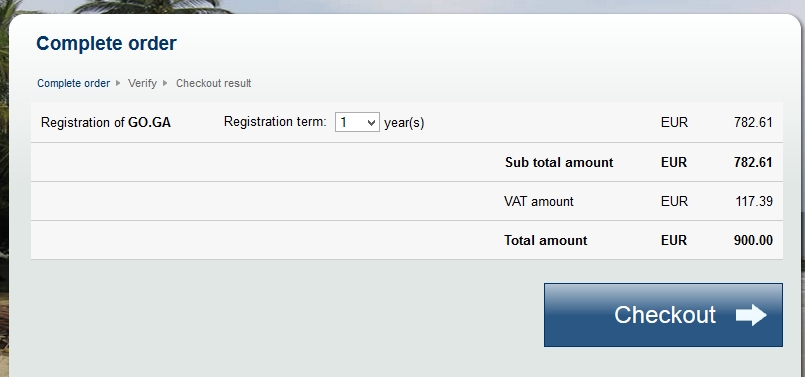Click the 117.39 VAT value
The height and width of the screenshot is (377, 805).
(x=754, y=201)
